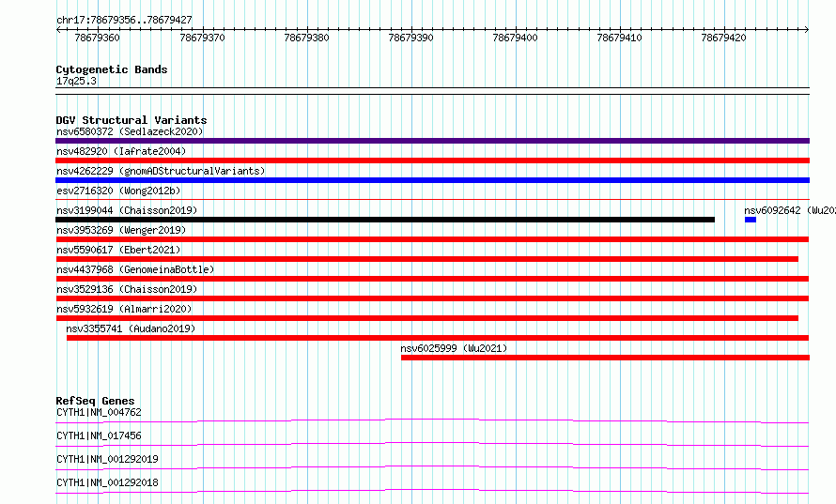
Task: Open nsv3529136 (Chaisson2019) label
Action: (127, 289)
